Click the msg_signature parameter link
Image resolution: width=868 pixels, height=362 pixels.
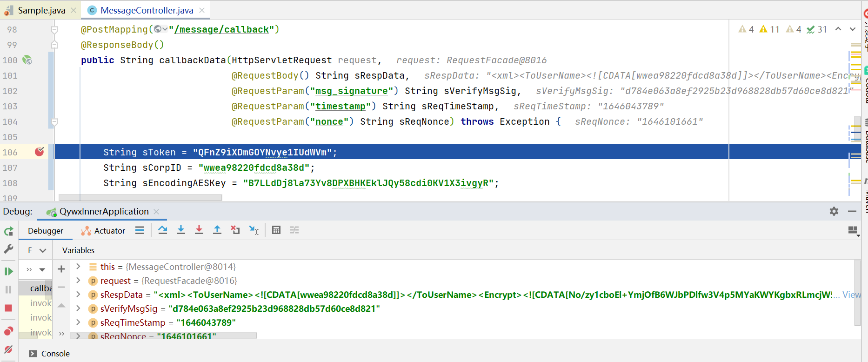click(351, 91)
